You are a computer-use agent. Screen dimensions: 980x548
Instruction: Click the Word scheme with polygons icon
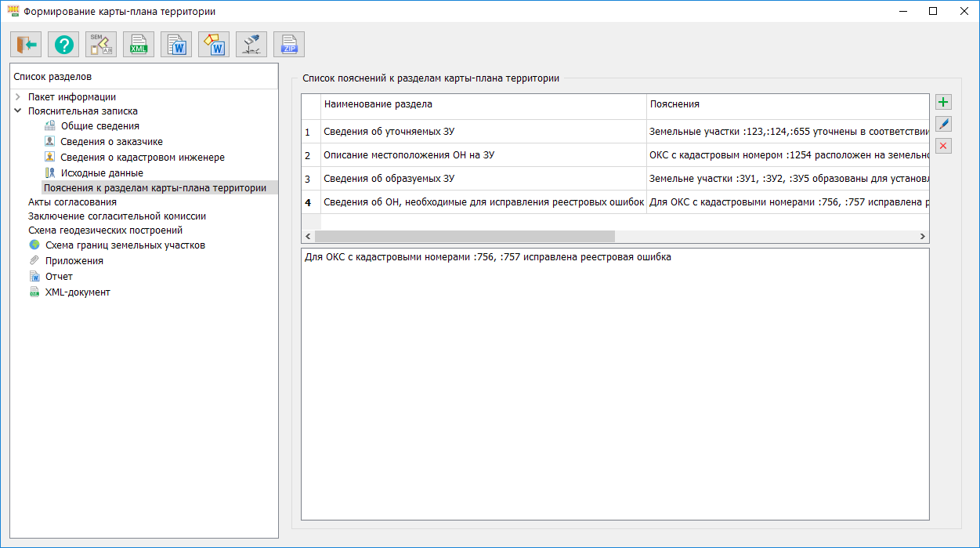pos(214,45)
